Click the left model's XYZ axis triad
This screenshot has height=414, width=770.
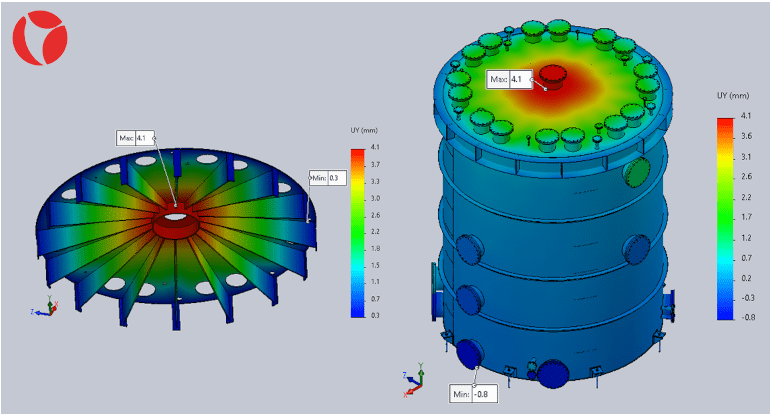pos(40,311)
